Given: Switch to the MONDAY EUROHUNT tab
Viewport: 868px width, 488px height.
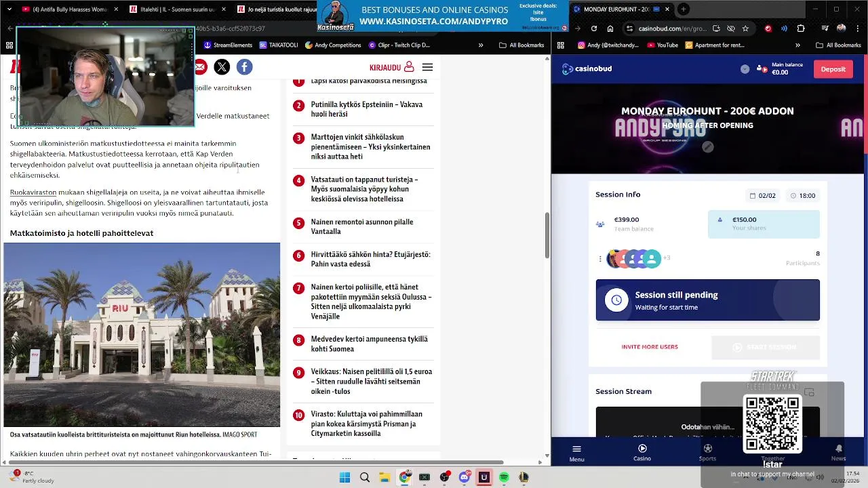Looking at the screenshot, I should (x=622, y=9).
